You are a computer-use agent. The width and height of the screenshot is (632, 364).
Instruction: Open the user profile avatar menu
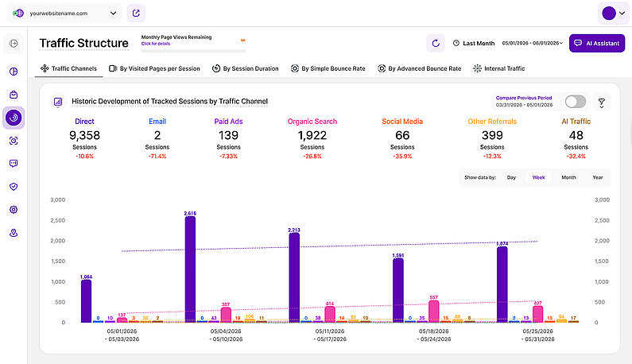click(x=613, y=14)
